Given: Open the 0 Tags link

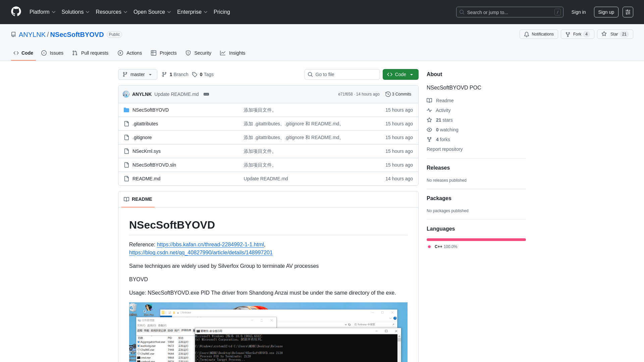Looking at the screenshot, I should [x=203, y=74].
